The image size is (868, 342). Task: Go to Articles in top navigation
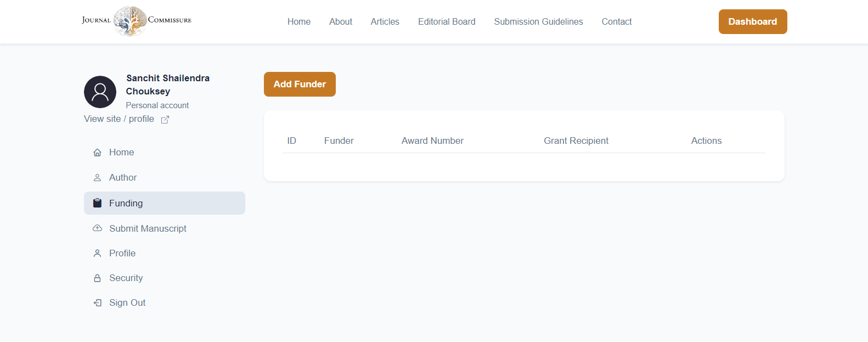pos(385,22)
